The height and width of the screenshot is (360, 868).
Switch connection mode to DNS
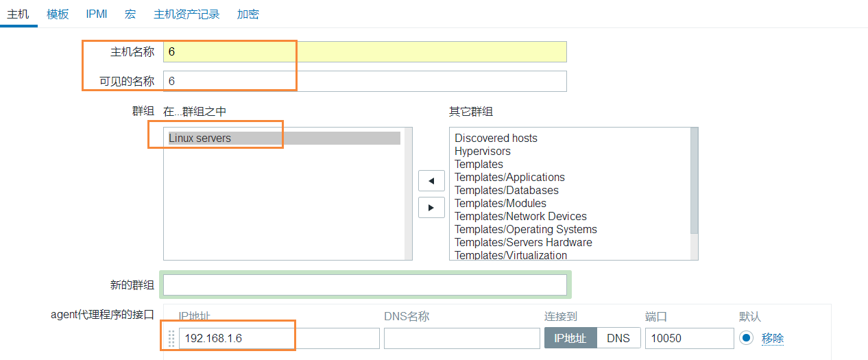pos(618,338)
